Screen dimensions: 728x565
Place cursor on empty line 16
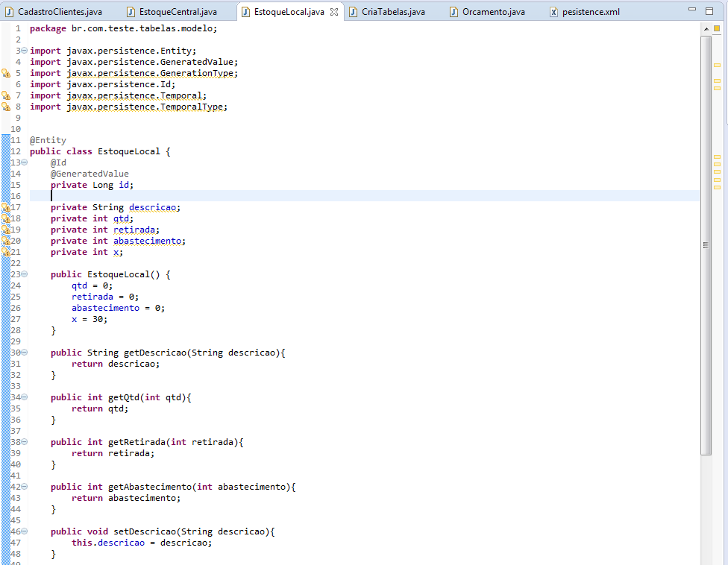tap(365, 196)
